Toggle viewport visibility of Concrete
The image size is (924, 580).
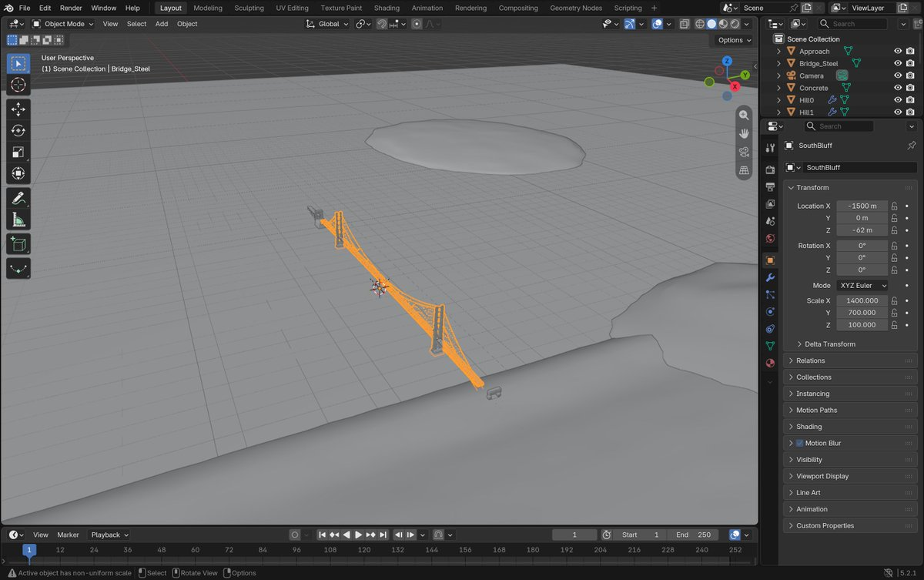(x=898, y=88)
